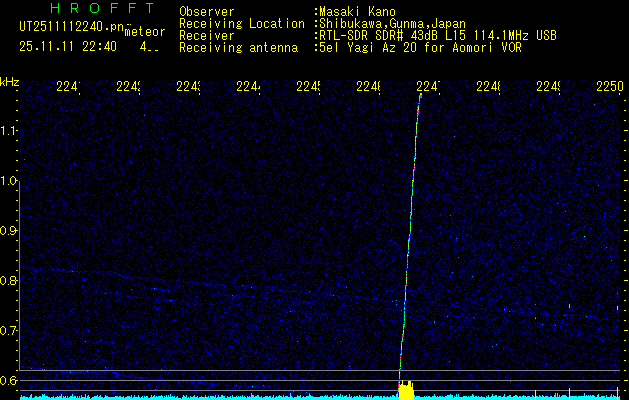The width and height of the screenshot is (629, 400).
Task: Click the 2250 time axis marker
Action: pyautogui.click(x=610, y=87)
